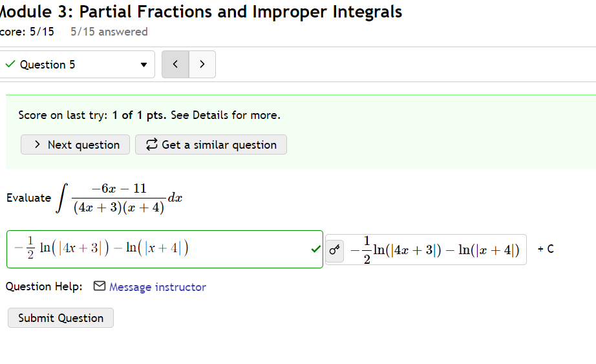Click the integral expression in the question

[x=120, y=198]
